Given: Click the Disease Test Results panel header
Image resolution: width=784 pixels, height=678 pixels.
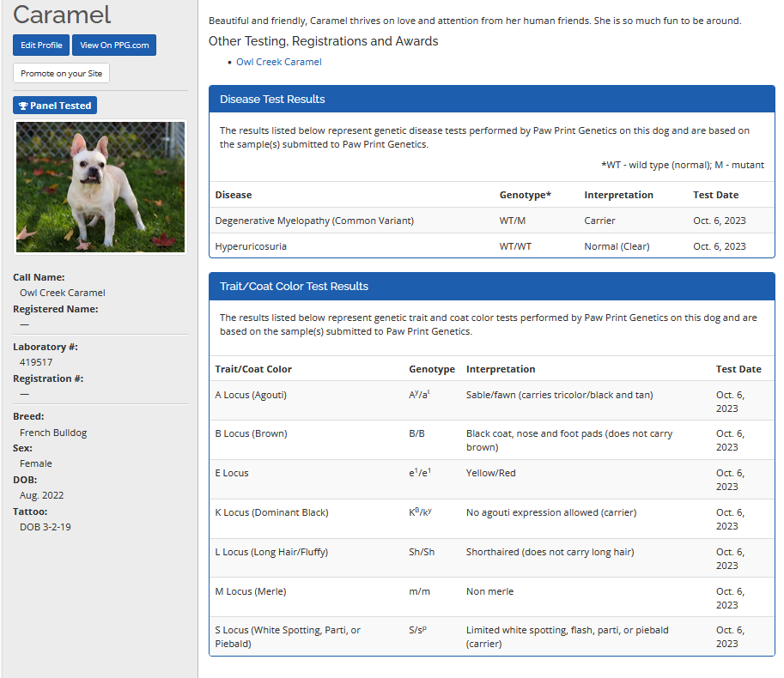Looking at the screenshot, I should 491,100.
